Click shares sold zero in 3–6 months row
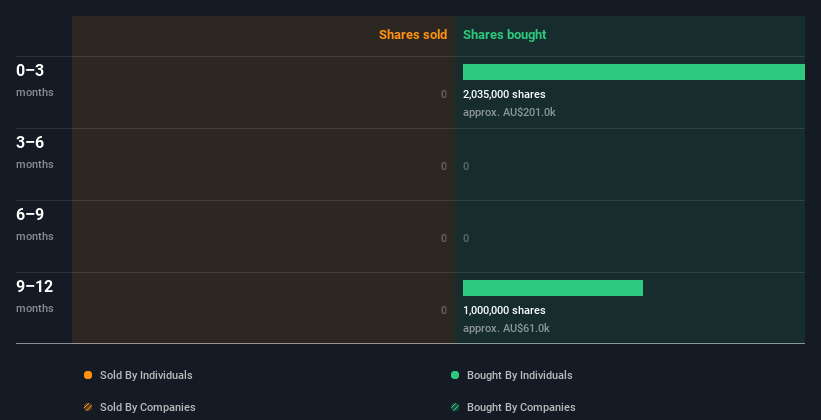Viewport: 821px width, 420px height. tap(444, 166)
